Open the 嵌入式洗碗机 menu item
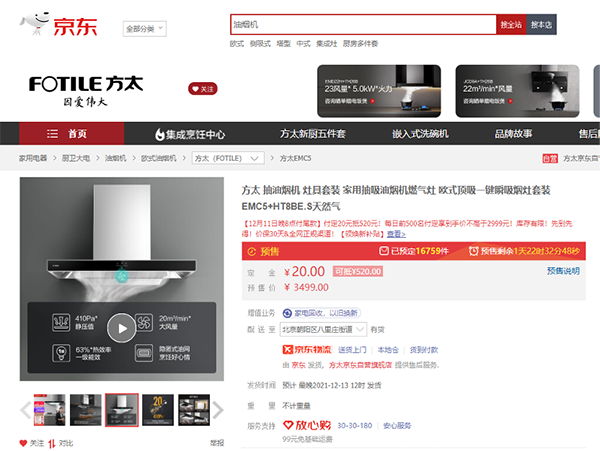 click(x=420, y=134)
